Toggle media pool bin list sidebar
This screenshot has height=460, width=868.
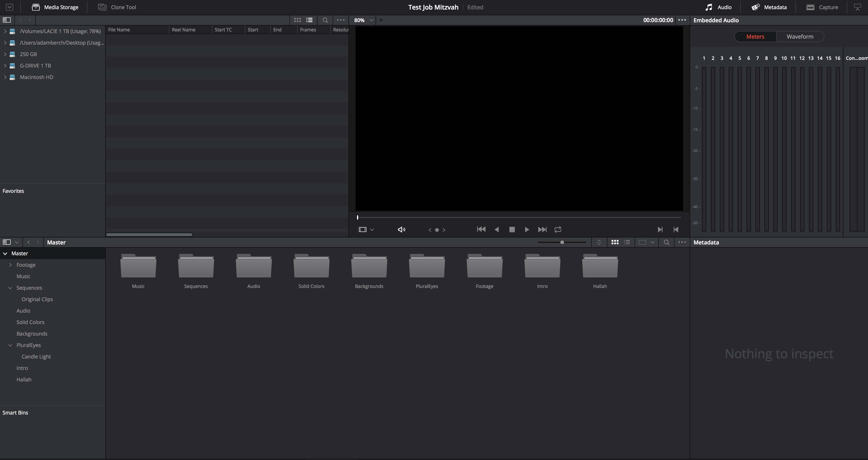[x=7, y=242]
